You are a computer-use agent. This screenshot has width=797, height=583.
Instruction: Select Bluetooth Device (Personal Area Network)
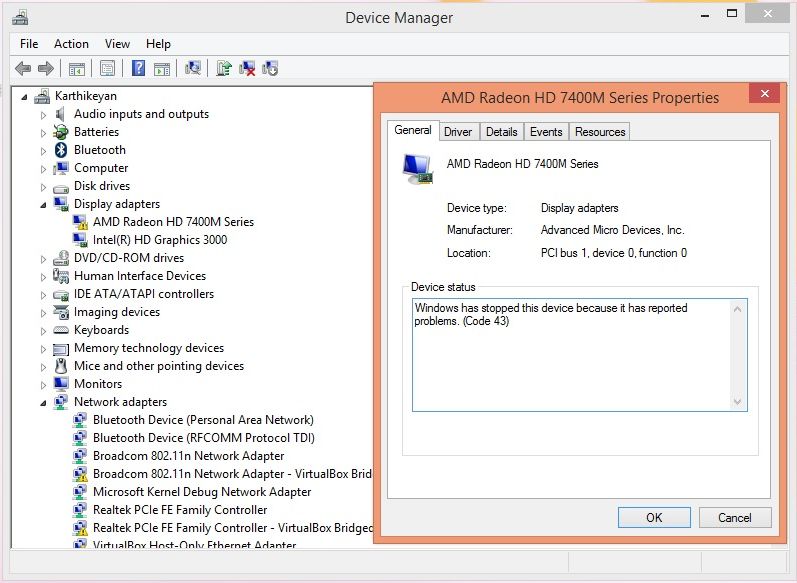tap(203, 420)
